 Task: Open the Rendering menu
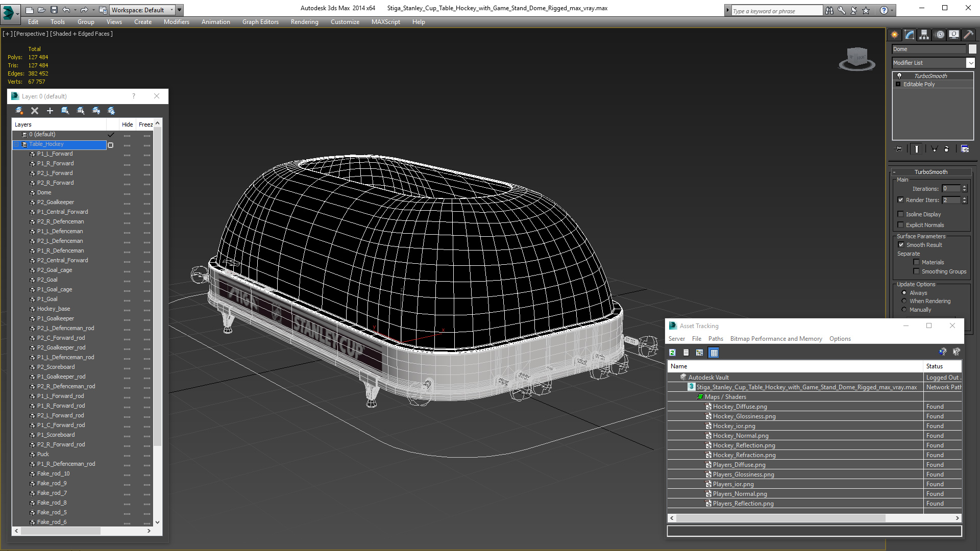[x=304, y=22]
